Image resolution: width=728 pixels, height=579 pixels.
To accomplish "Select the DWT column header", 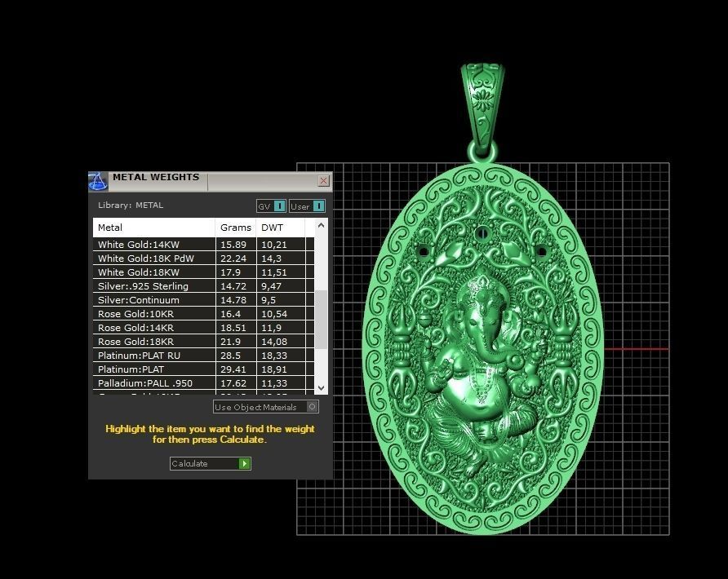I will 281,228.
